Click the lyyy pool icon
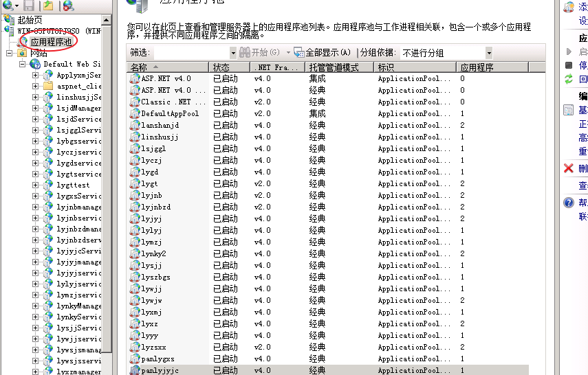The height and width of the screenshot is (375, 588). pyautogui.click(x=135, y=335)
